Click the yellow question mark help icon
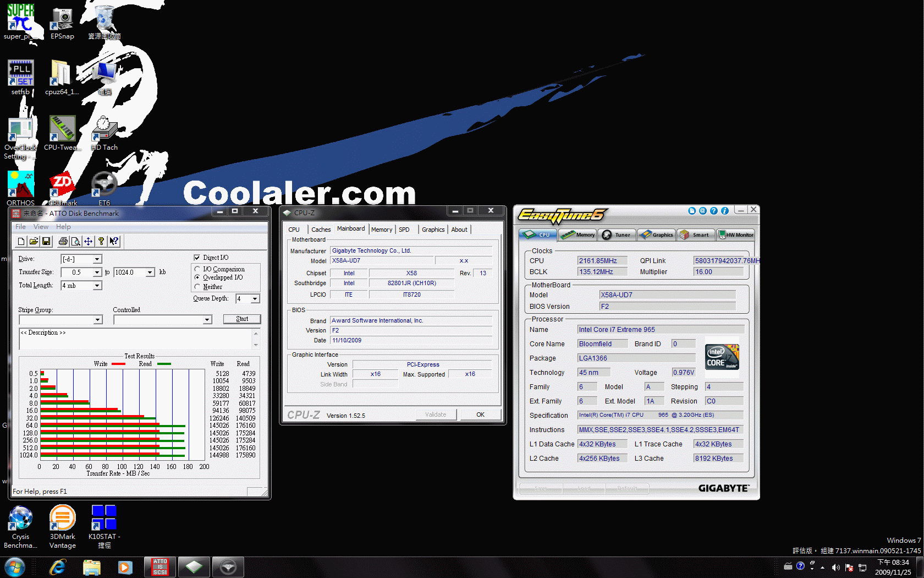 pos(101,241)
